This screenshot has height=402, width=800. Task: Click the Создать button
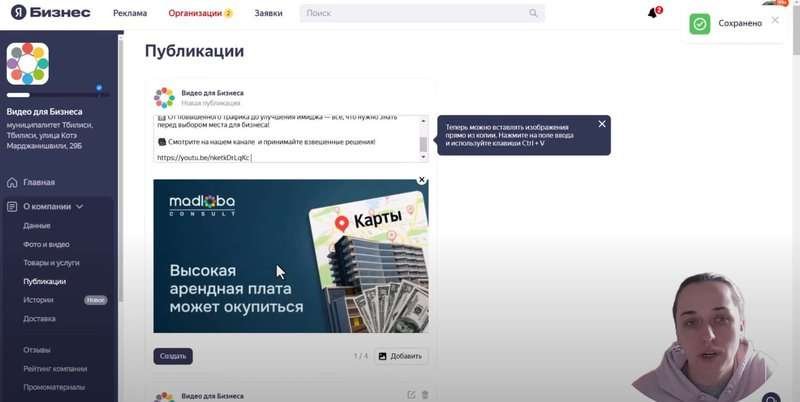tap(173, 356)
